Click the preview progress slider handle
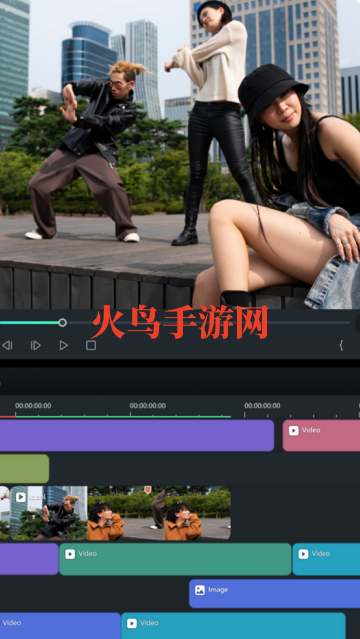This screenshot has height=639, width=360. point(62,323)
